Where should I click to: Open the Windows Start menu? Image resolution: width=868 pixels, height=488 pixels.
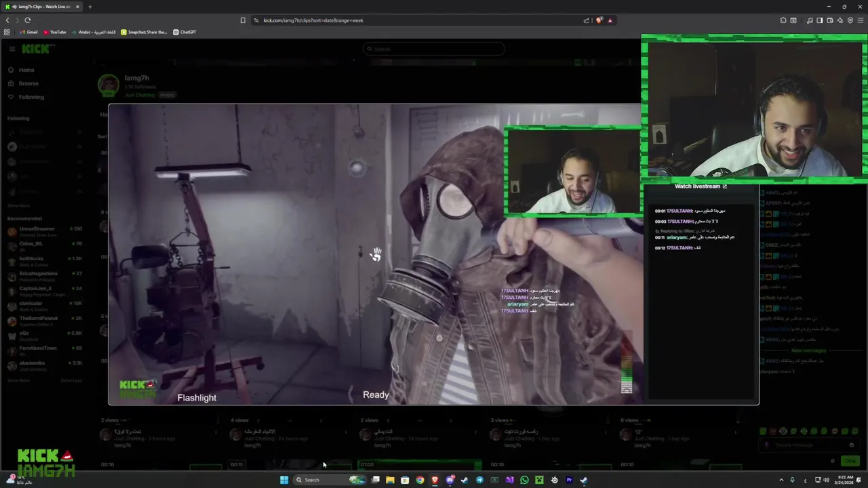tap(284, 480)
